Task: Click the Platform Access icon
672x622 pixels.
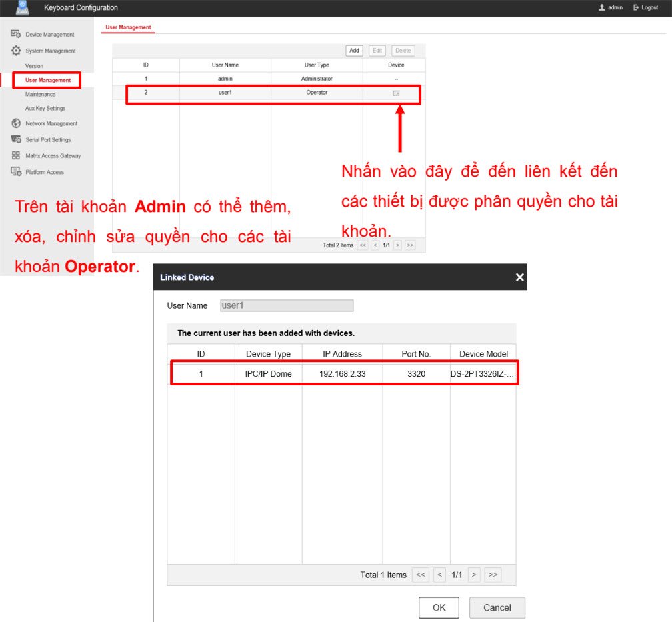Action: [x=15, y=172]
